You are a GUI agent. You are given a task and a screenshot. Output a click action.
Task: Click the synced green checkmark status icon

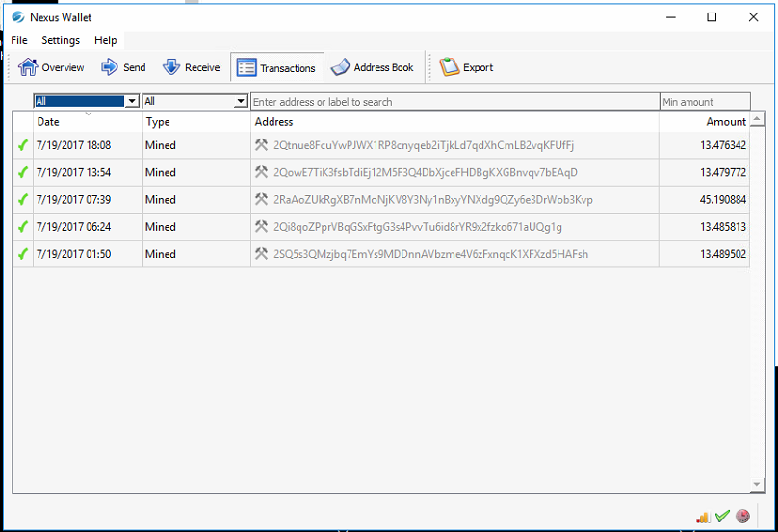[722, 517]
